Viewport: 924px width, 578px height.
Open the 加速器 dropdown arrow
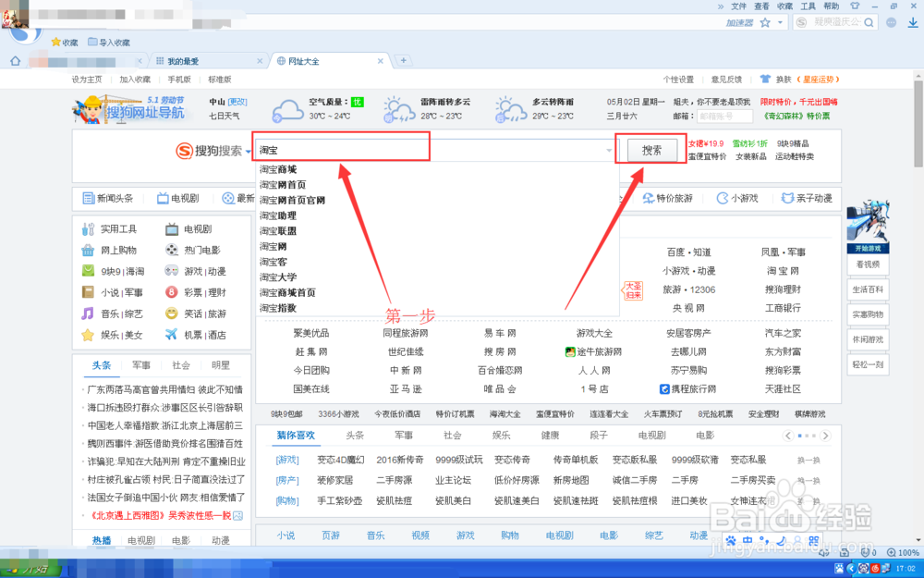pos(780,21)
